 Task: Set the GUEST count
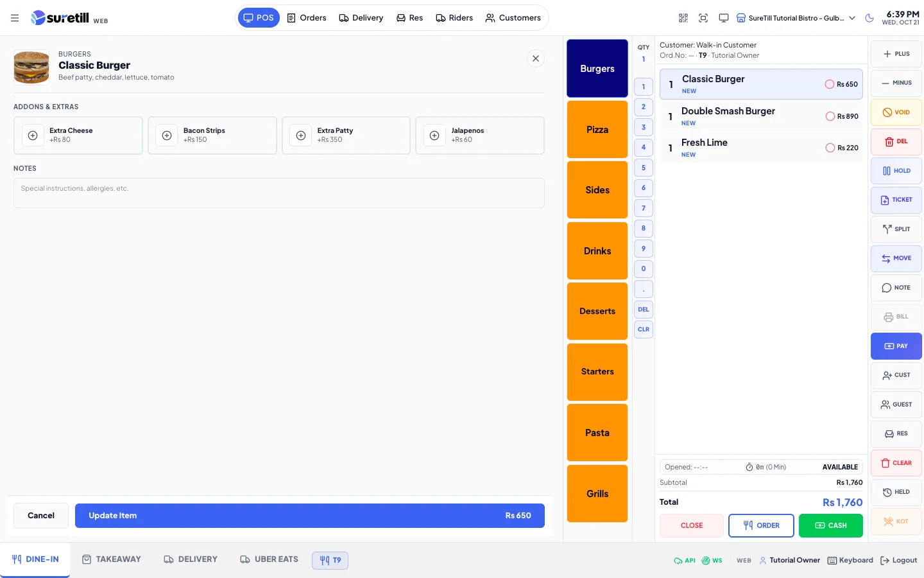(896, 405)
